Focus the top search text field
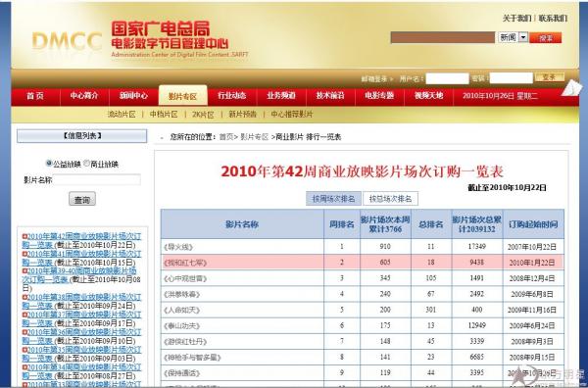The height and width of the screenshot is (388, 588). click(443, 37)
